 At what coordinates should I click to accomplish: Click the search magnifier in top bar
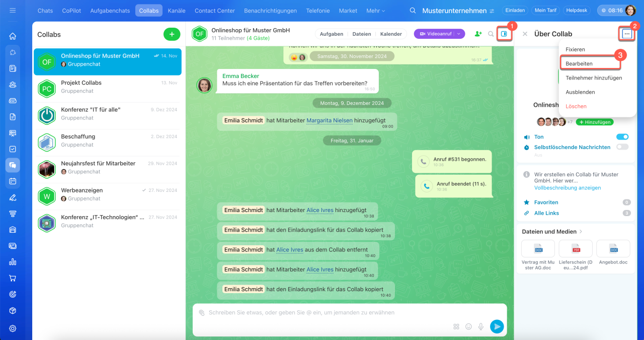coord(413,11)
